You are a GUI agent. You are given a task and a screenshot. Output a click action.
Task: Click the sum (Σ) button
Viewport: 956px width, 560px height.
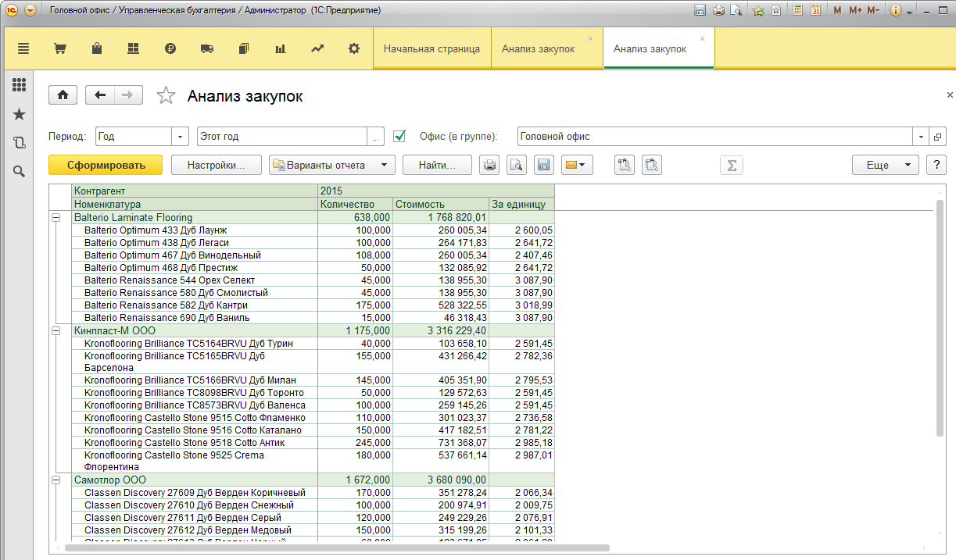pos(732,165)
